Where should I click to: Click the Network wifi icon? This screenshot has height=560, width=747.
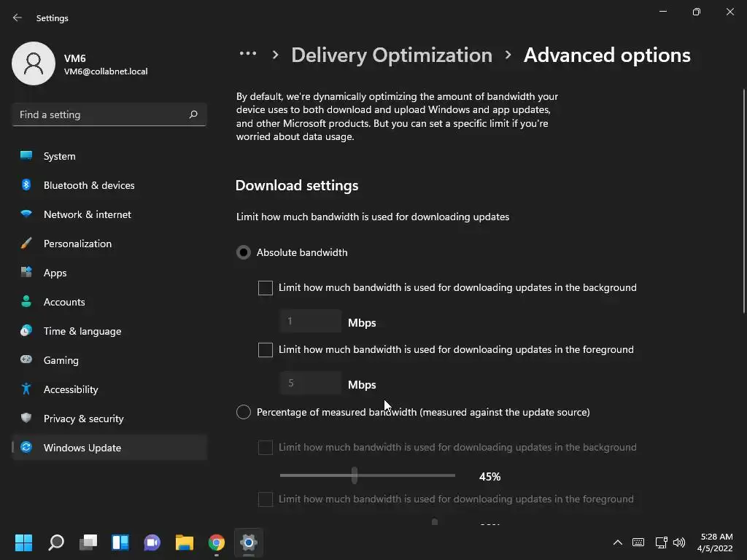pyautogui.click(x=26, y=214)
